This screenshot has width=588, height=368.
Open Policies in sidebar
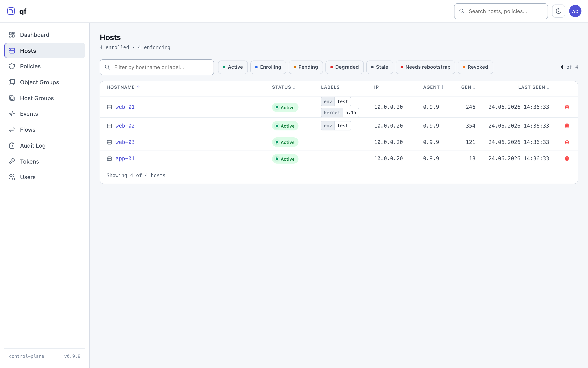45,66
